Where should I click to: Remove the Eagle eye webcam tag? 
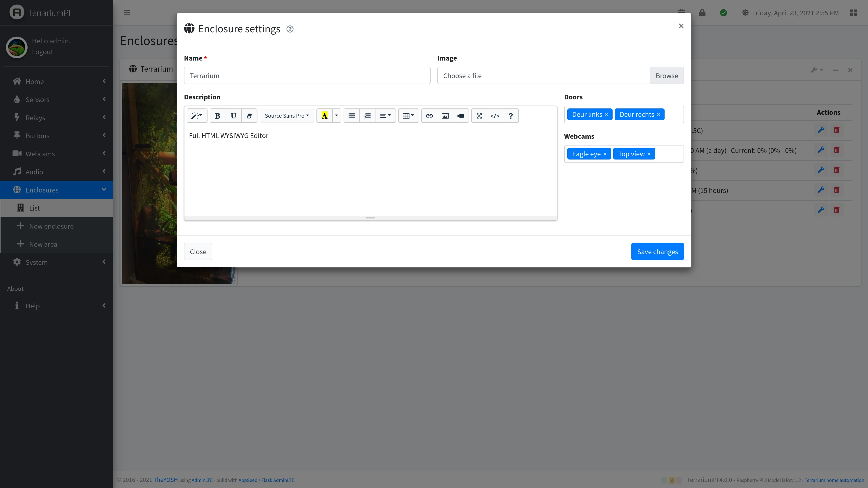click(x=605, y=154)
